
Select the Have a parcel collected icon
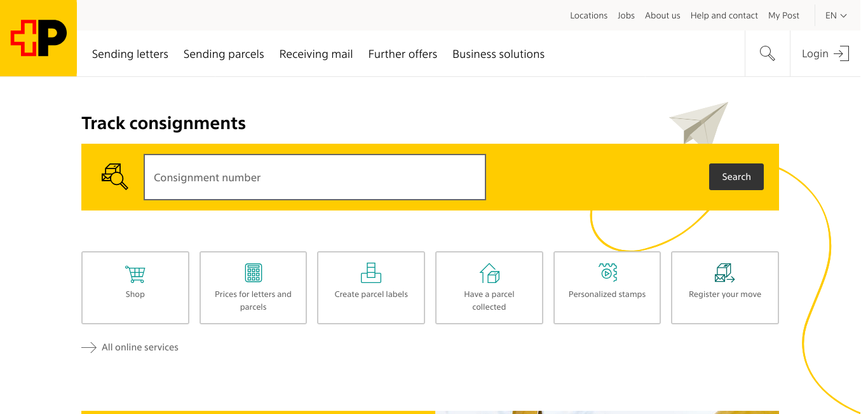tap(489, 273)
